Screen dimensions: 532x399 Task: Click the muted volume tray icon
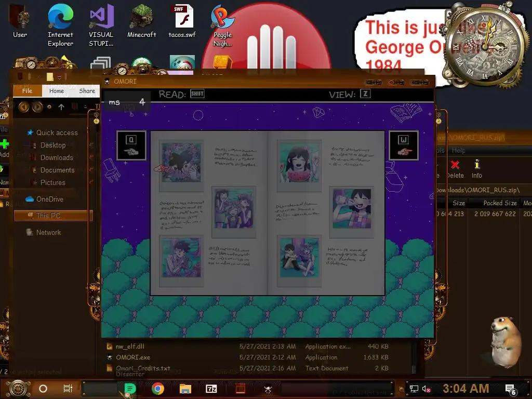coord(426,389)
